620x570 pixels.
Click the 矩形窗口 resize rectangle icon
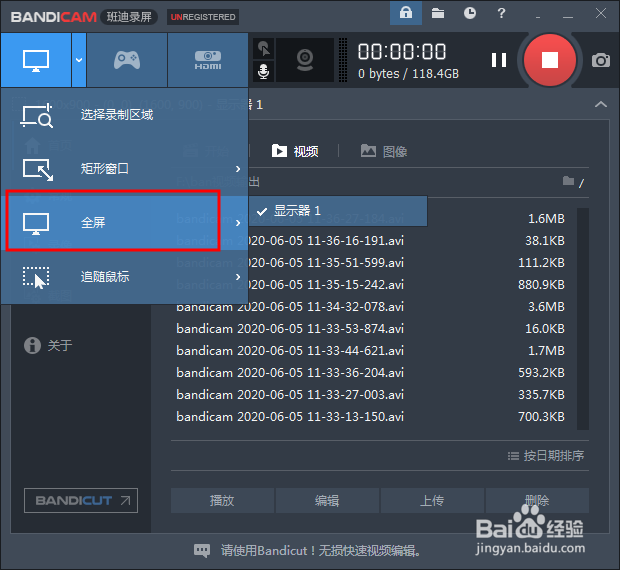pyautogui.click(x=38, y=170)
